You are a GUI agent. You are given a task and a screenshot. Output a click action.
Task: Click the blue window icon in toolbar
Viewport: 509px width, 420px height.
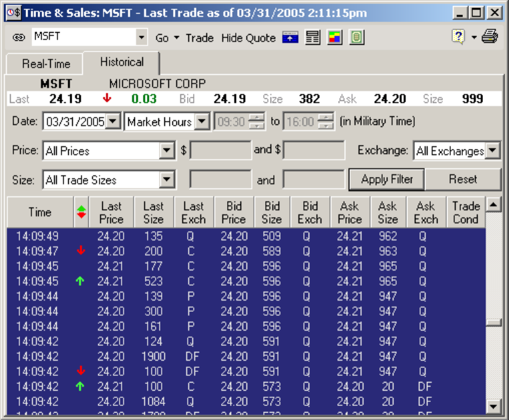[x=290, y=37]
